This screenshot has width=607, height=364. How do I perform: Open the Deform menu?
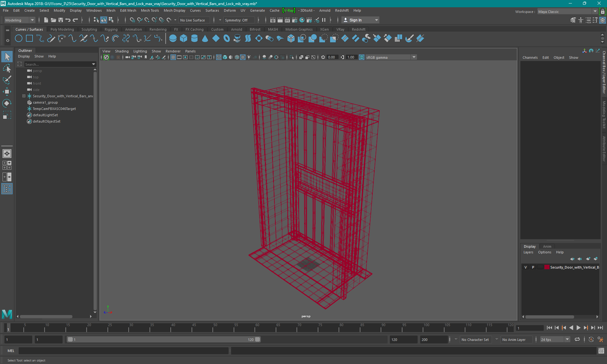click(230, 10)
